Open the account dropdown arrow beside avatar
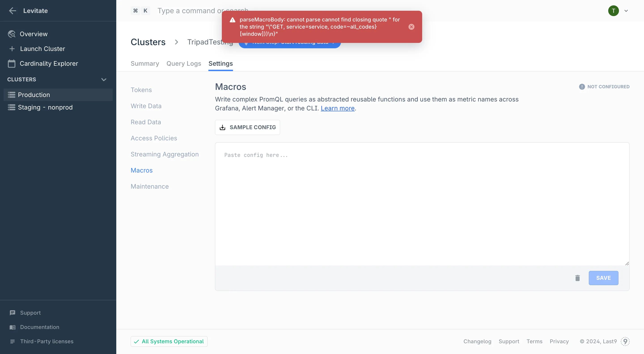 tap(626, 11)
